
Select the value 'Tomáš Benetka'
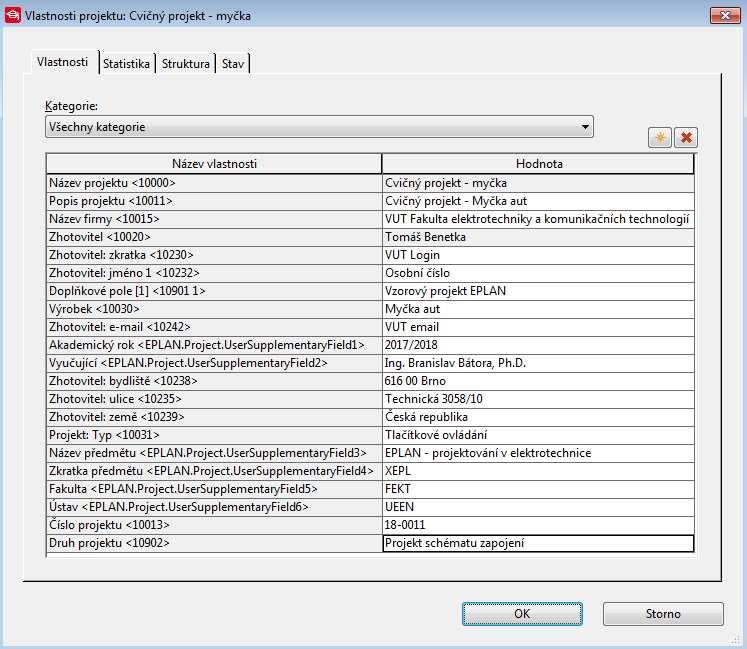point(538,237)
